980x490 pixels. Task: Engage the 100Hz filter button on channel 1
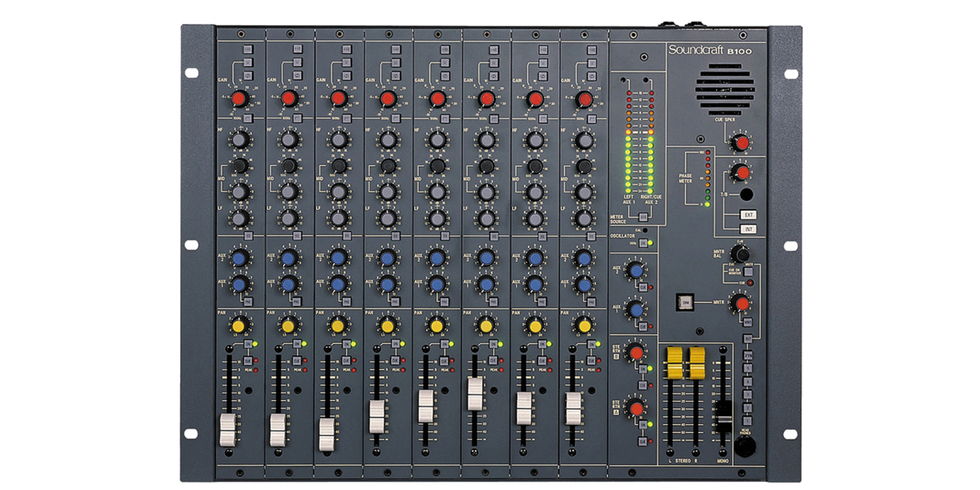click(x=248, y=118)
